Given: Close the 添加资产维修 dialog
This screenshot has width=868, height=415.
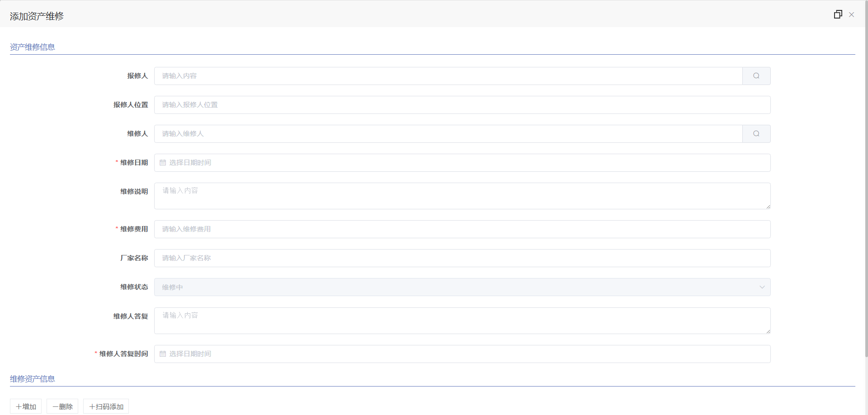Looking at the screenshot, I should coord(852,14).
